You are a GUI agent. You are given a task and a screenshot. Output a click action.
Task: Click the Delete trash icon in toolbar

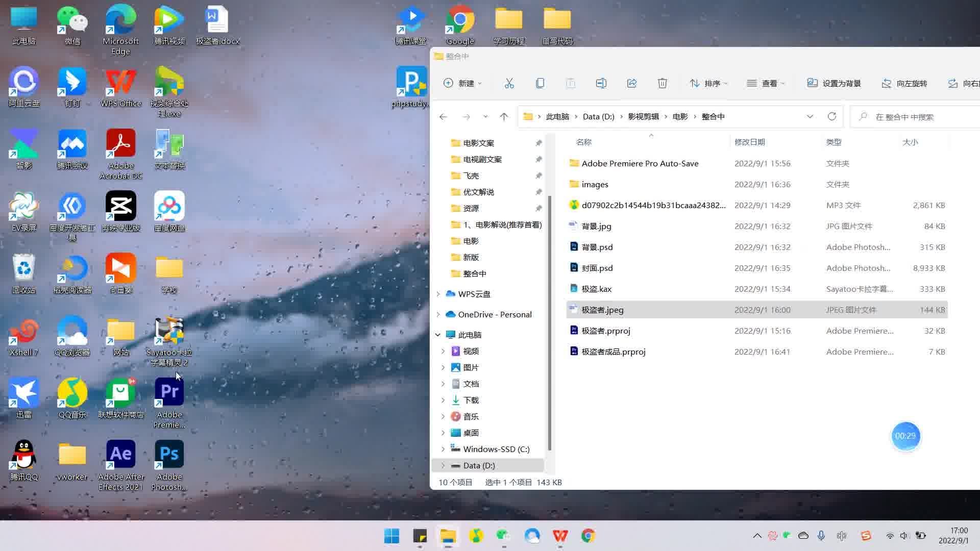coord(662,83)
